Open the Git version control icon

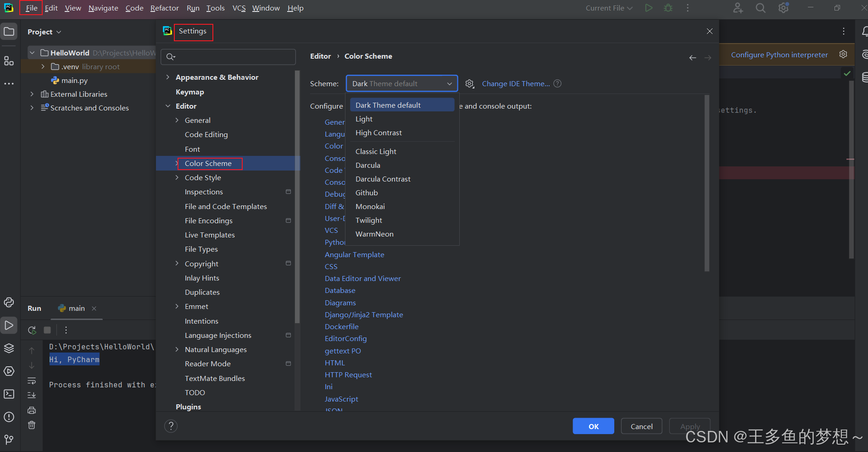(x=9, y=440)
